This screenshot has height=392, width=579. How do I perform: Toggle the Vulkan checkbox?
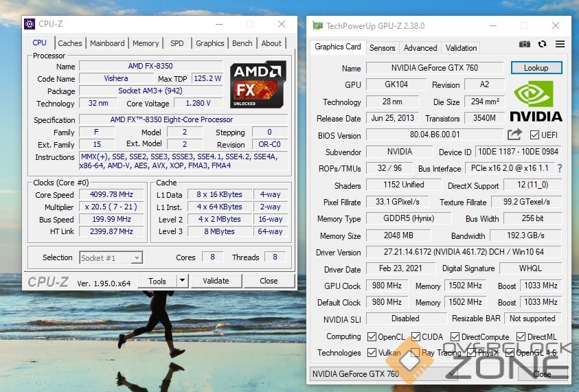372,353
